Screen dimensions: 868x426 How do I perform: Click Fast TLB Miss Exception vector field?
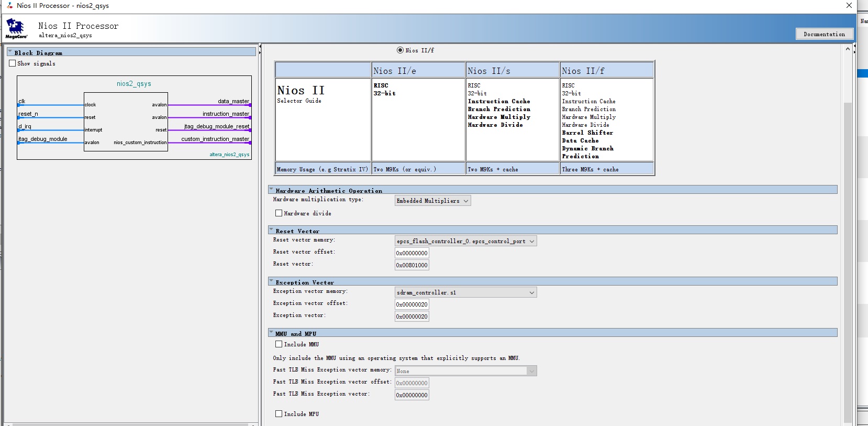pyautogui.click(x=412, y=395)
